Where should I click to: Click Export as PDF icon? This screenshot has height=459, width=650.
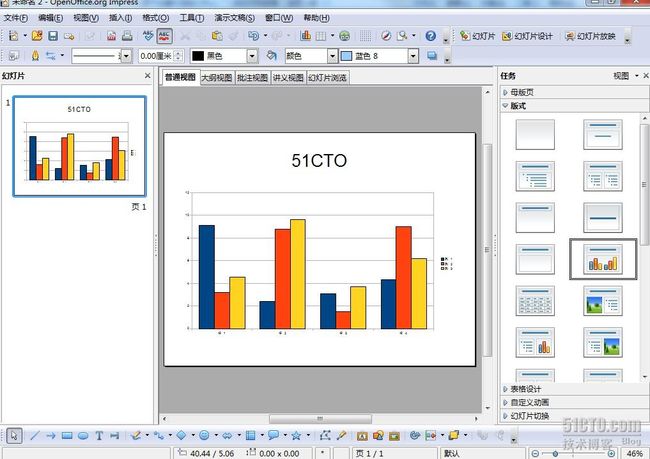click(x=112, y=36)
